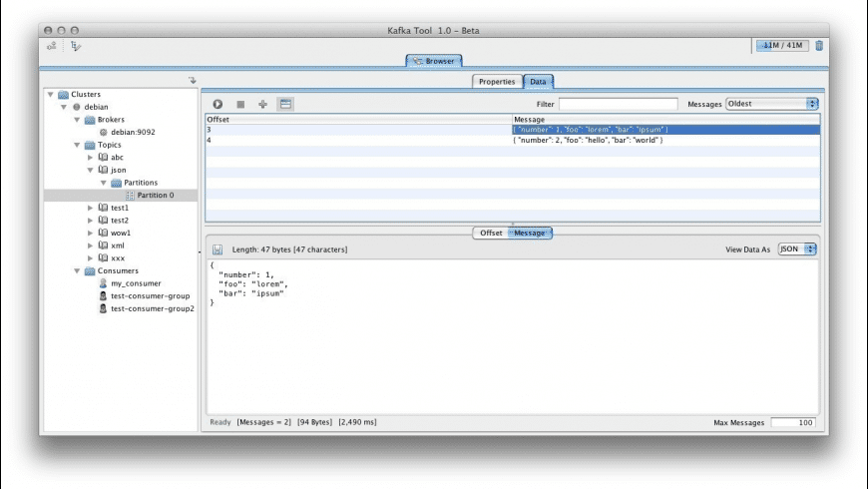The height and width of the screenshot is (489, 868).
Task: Click the debian cluster globe icon
Action: (77, 107)
